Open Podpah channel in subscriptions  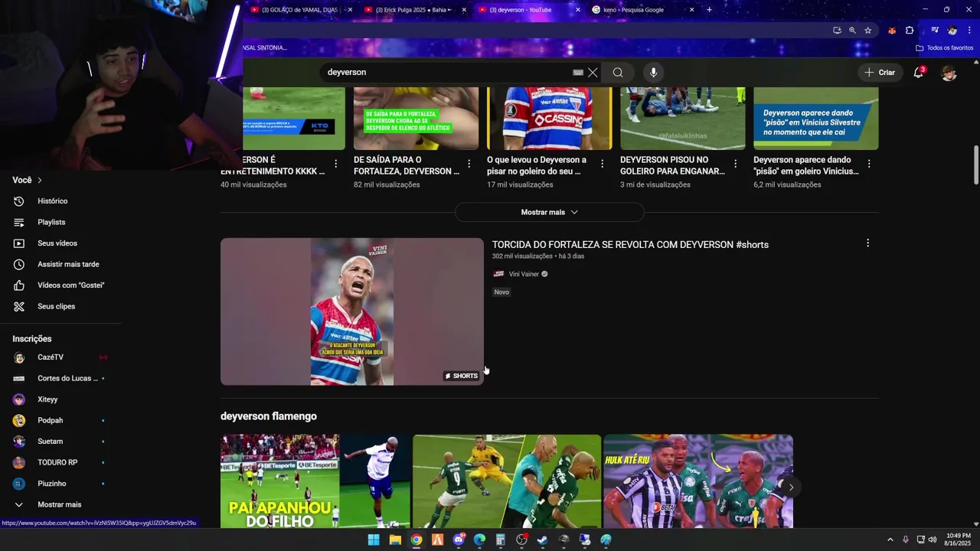point(51,420)
